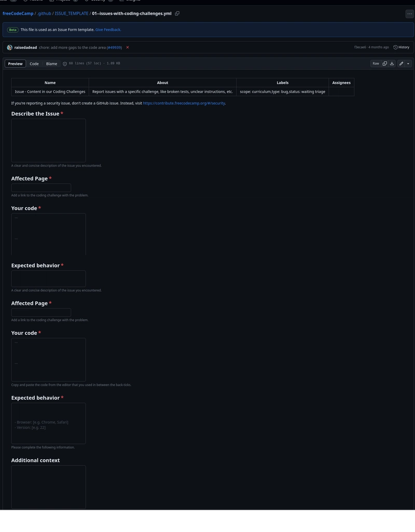
Task: Open pull request #49939 link
Action: pyautogui.click(x=115, y=48)
